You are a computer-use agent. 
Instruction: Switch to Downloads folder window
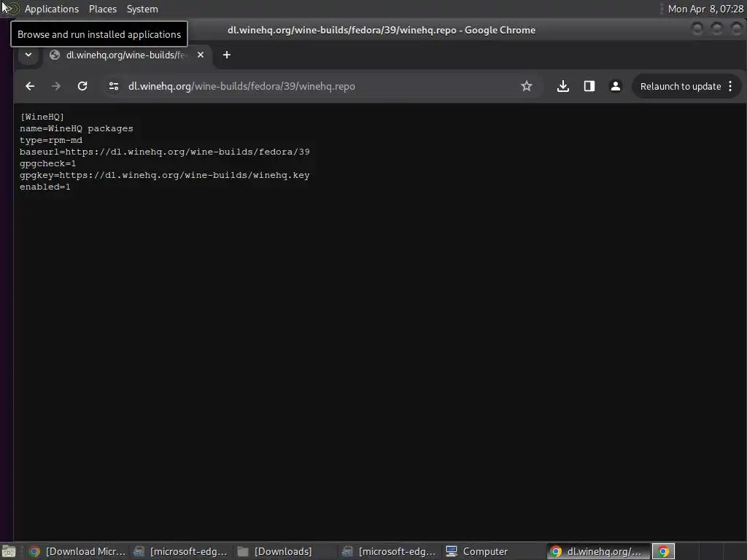tap(285, 551)
